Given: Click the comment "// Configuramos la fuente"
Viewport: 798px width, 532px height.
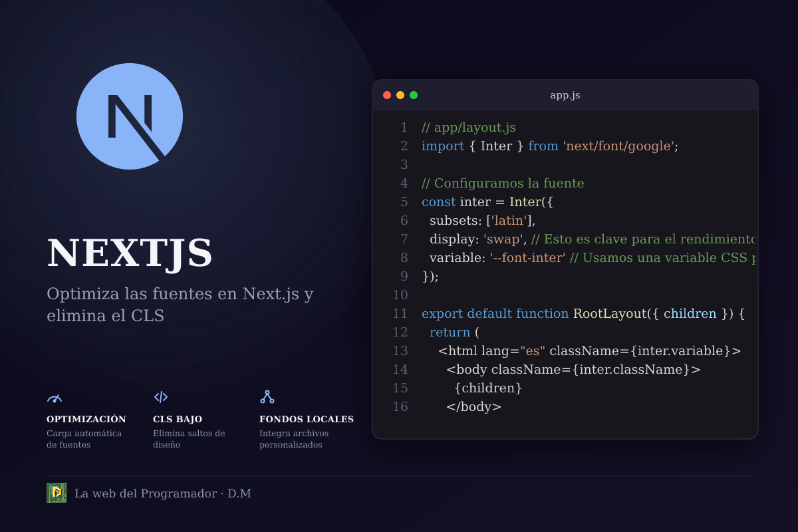Looking at the screenshot, I should [503, 184].
